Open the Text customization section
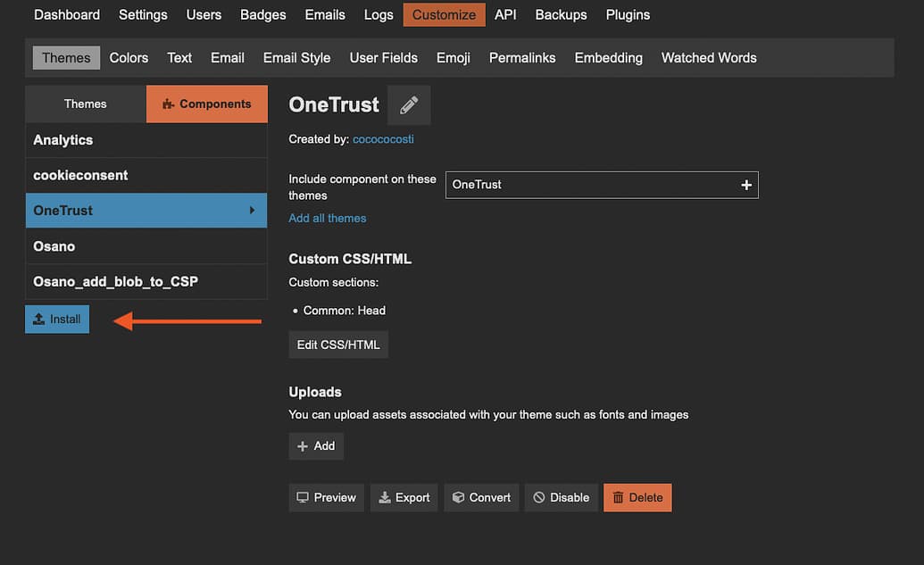 click(179, 58)
